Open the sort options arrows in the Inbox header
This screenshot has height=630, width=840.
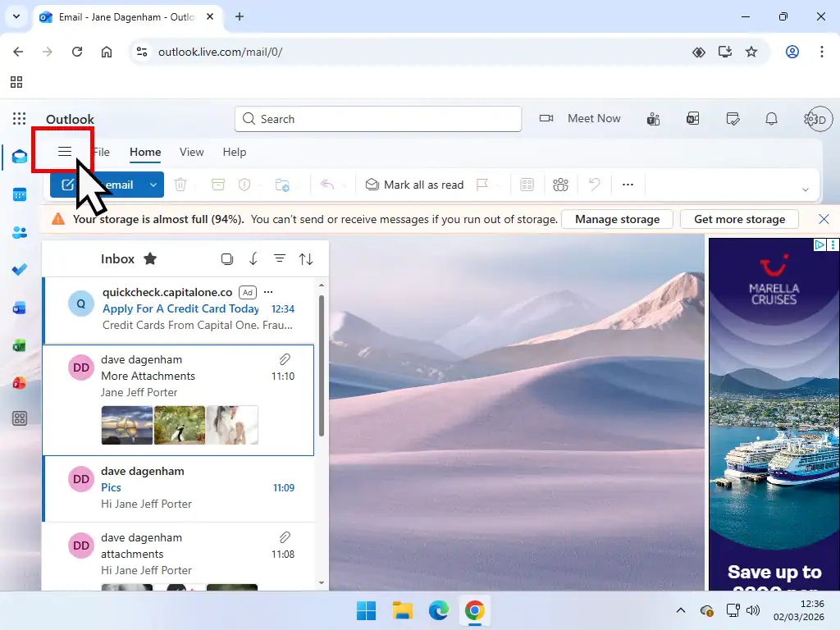307,258
